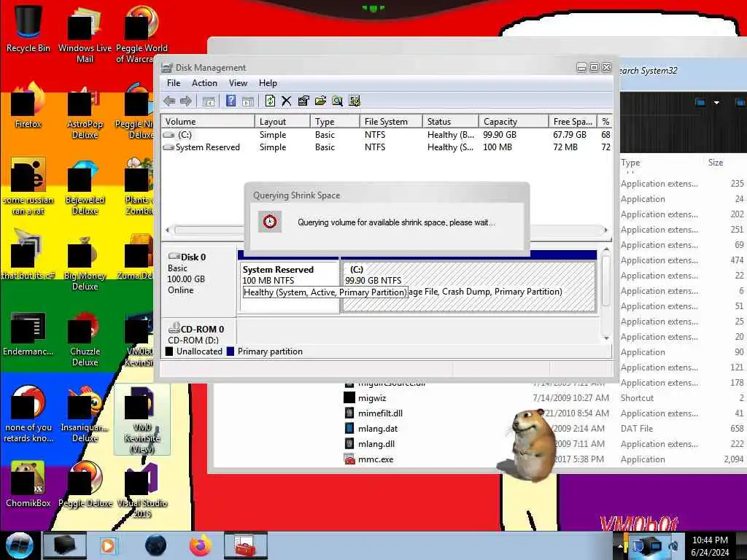Select the AstroPop Deluxe desktop icon
The image size is (747, 560).
click(x=85, y=112)
